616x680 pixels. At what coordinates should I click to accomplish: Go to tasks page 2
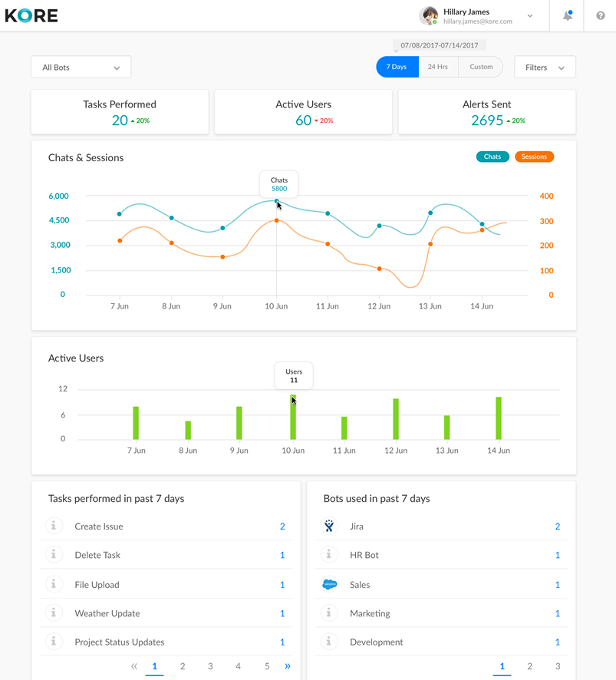[183, 666]
